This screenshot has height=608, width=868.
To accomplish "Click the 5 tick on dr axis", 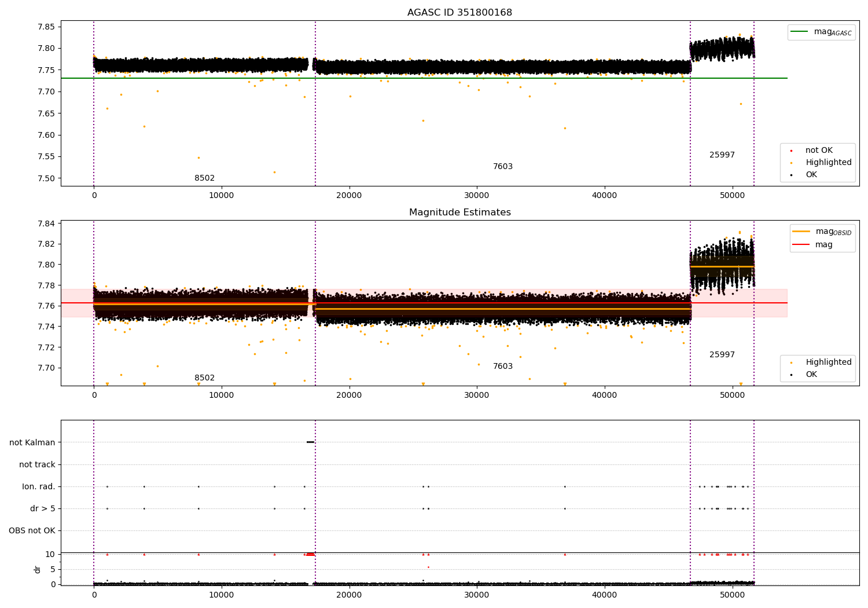I will click(x=53, y=569).
